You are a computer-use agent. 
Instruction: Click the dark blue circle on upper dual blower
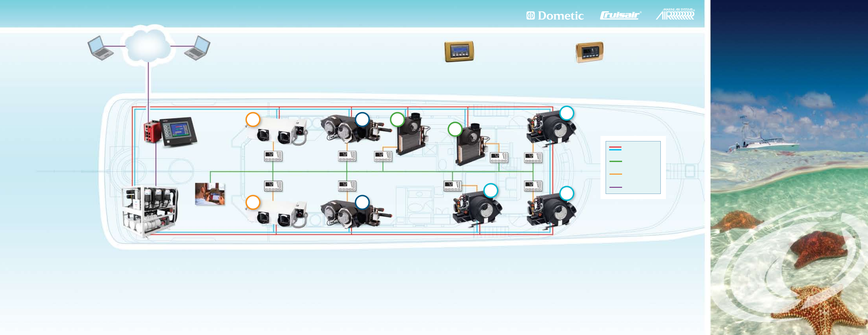362,120
